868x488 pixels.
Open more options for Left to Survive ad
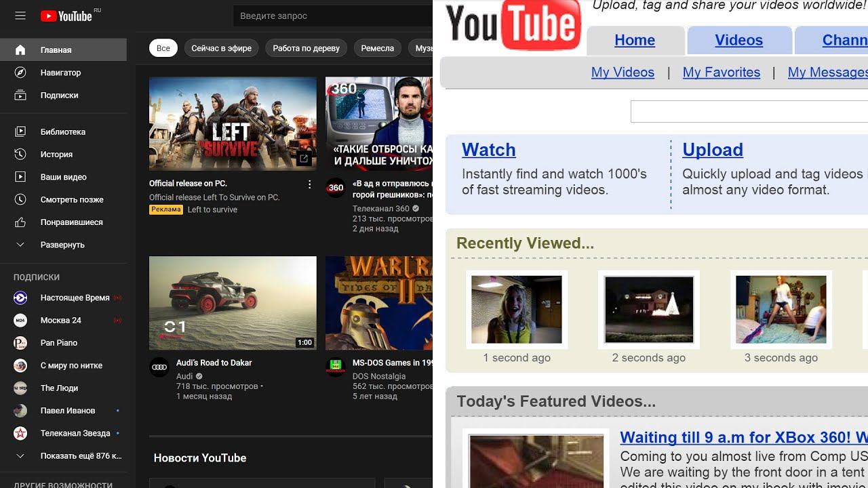[309, 184]
